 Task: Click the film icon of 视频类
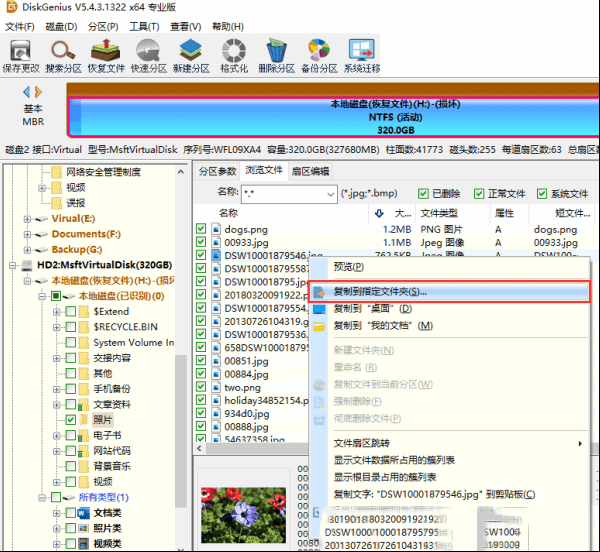83,544
